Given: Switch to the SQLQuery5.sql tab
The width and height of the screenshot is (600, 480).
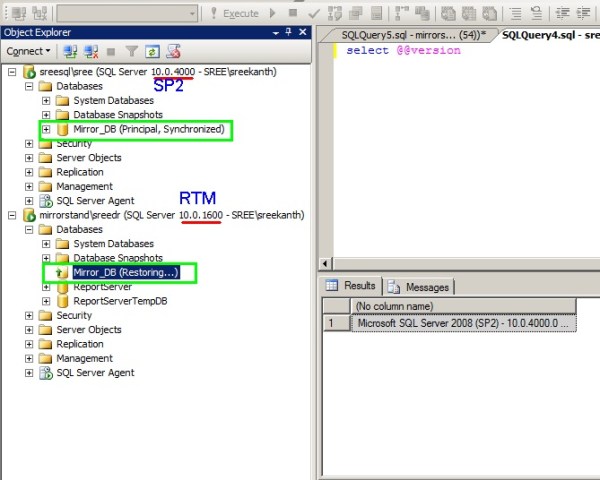Looking at the screenshot, I should 402,33.
